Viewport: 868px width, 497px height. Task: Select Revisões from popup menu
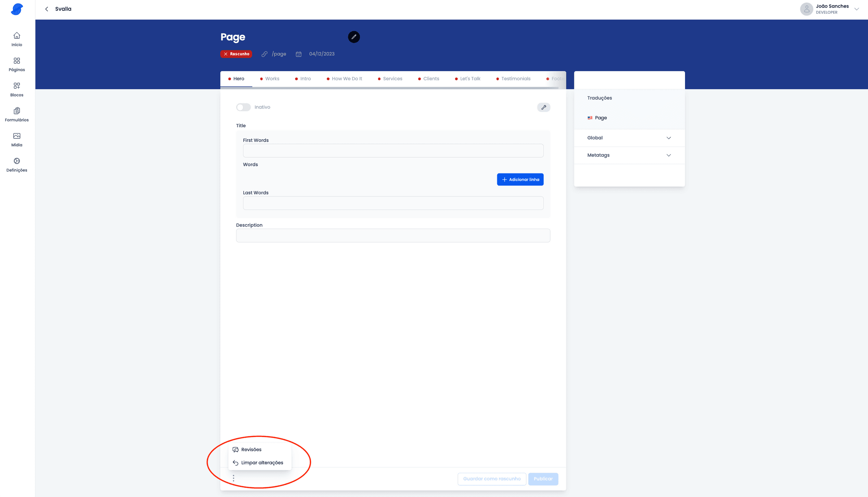[x=251, y=449]
